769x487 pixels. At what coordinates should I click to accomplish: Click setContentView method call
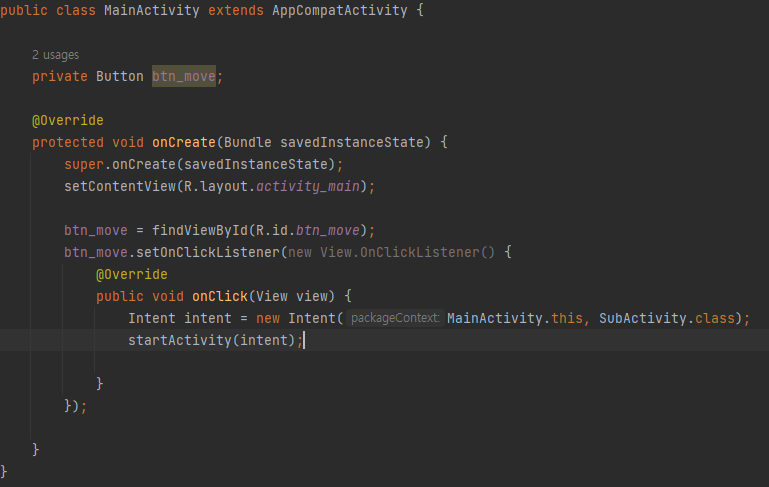click(x=120, y=186)
